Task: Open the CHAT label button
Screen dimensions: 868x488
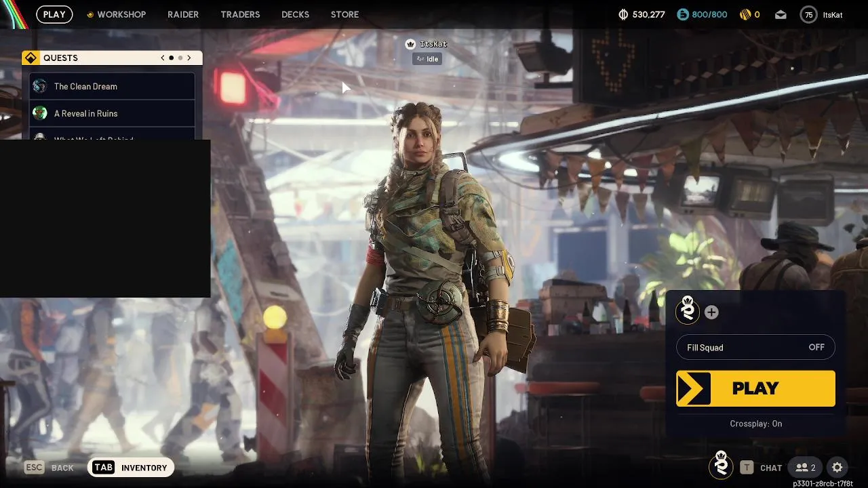Action: pos(771,468)
